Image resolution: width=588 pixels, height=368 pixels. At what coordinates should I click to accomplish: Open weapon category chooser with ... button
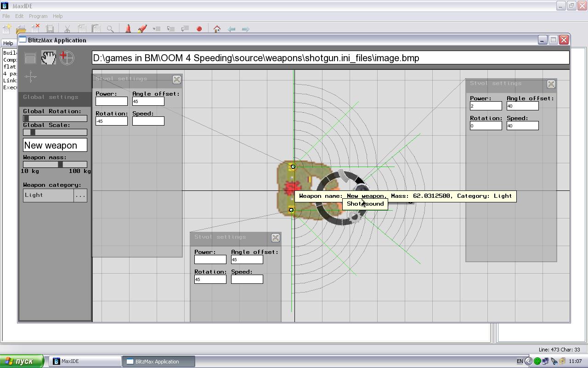80,195
